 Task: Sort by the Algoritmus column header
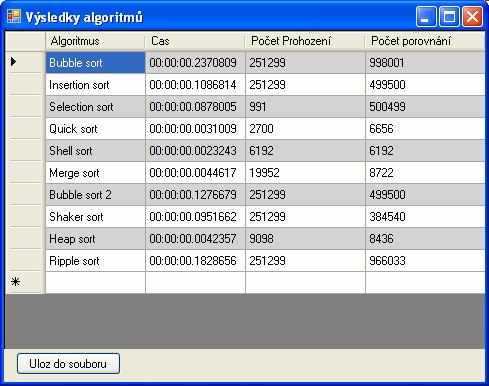coord(95,41)
